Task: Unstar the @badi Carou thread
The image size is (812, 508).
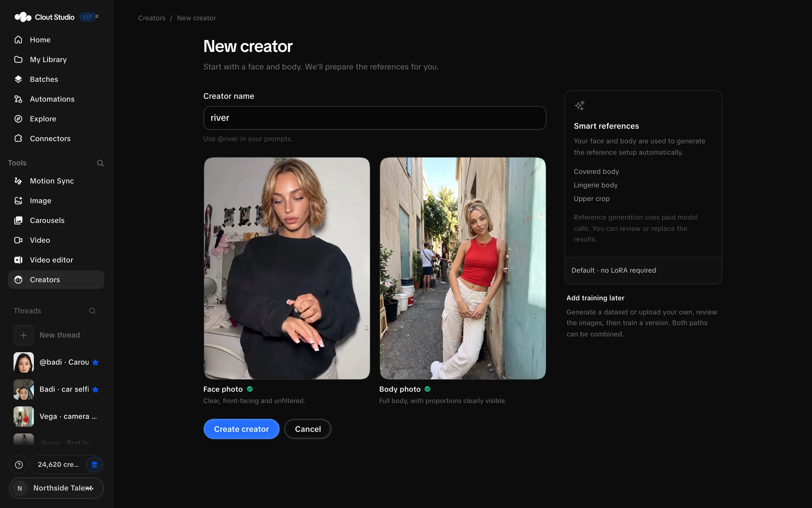Action: point(95,362)
